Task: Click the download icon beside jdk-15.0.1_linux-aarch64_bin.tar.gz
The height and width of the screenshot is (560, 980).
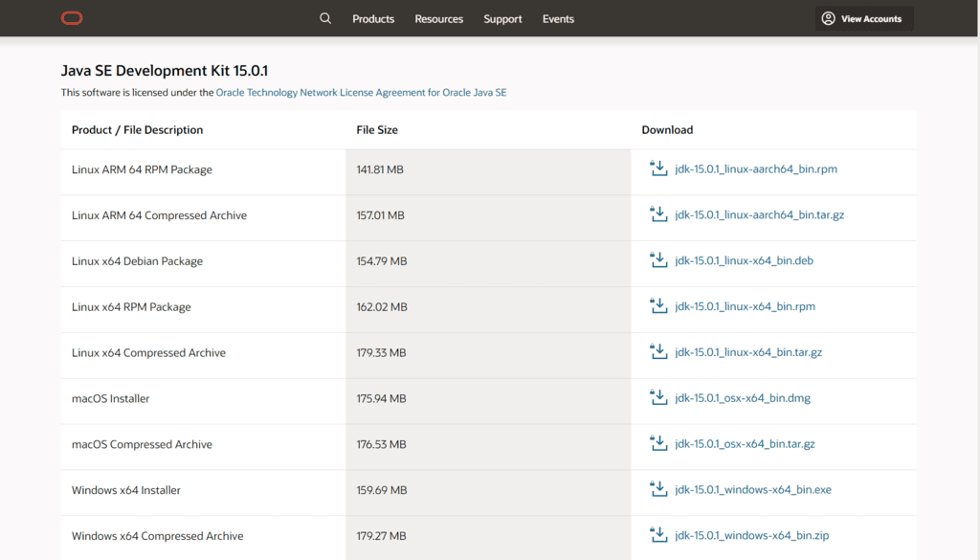Action: 657,213
